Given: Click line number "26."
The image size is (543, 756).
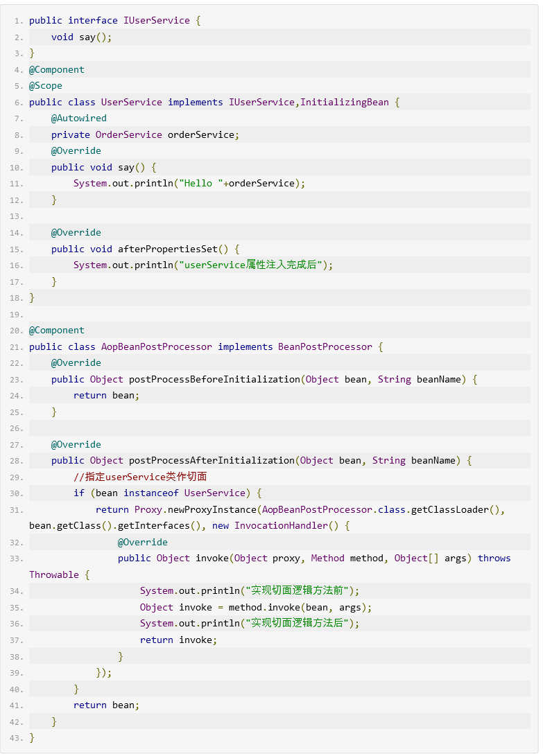Looking at the screenshot, I should [x=17, y=428].
